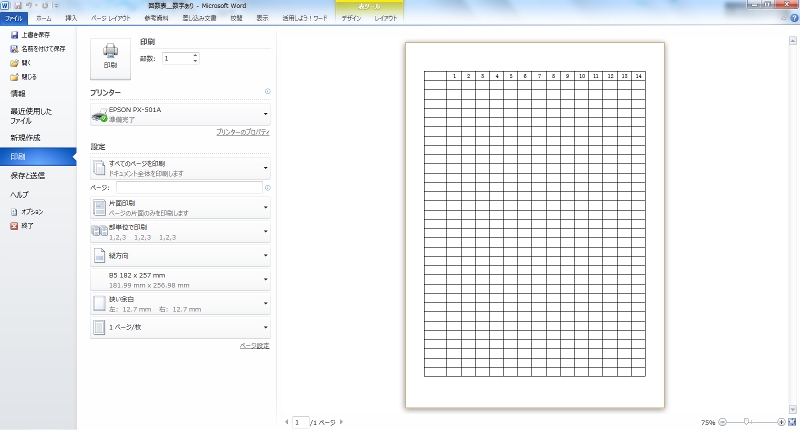The height and width of the screenshot is (430, 800).
Task: Click the Exit (終了) item
Action: tap(22, 225)
